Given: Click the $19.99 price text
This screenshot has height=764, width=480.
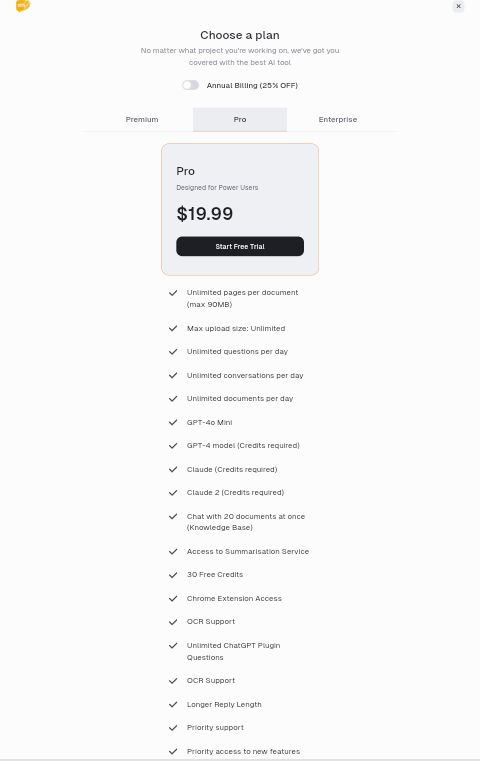Looking at the screenshot, I should (205, 213).
